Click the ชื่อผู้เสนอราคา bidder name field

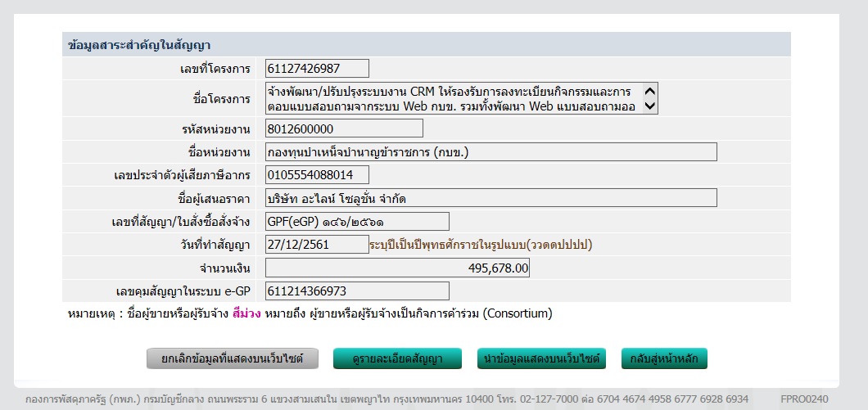pyautogui.click(x=491, y=198)
